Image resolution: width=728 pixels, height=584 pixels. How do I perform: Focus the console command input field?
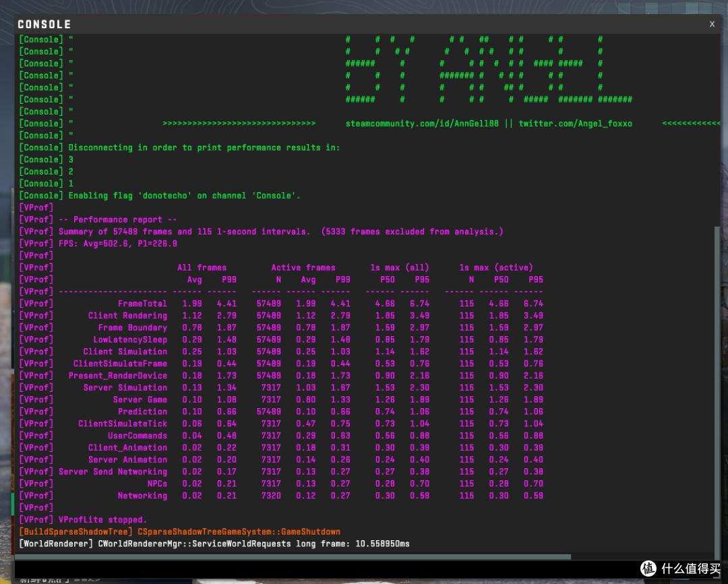[x=325, y=569]
